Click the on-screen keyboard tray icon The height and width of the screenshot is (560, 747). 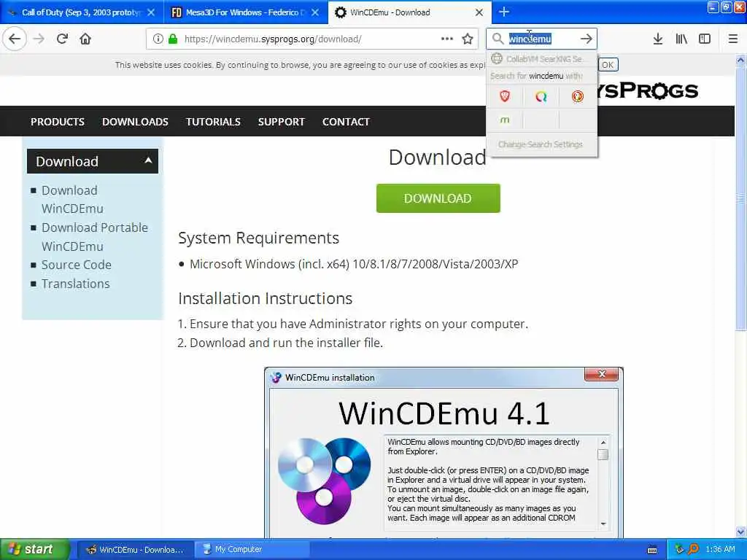click(x=652, y=550)
